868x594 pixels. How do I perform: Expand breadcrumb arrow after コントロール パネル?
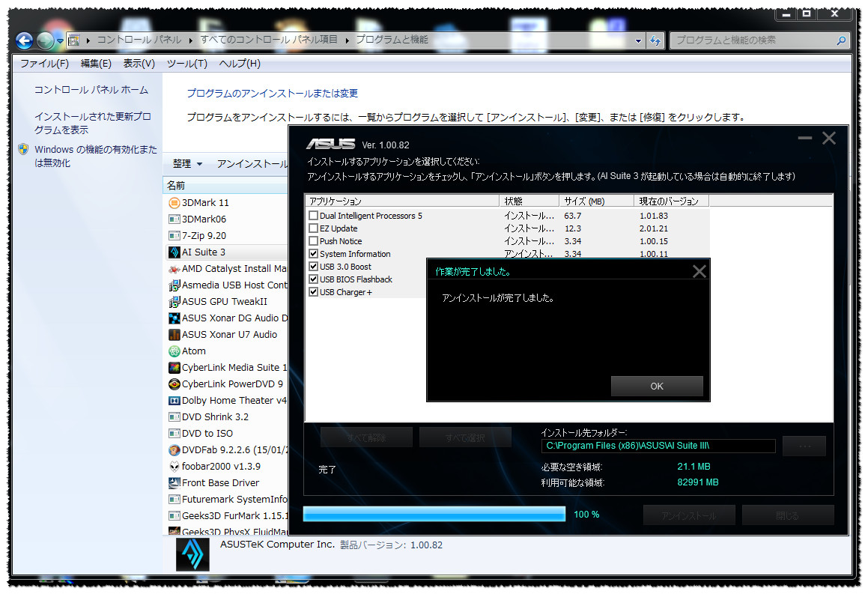tap(190, 40)
